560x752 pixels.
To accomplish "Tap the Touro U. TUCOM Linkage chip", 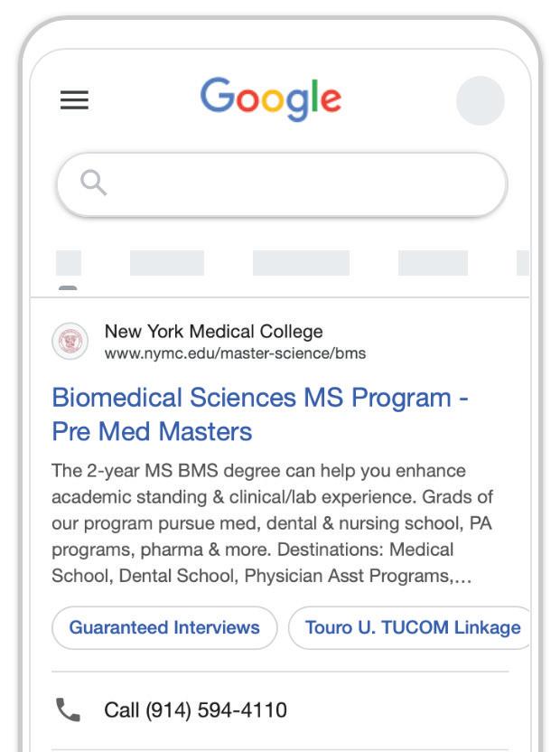I will (x=412, y=627).
